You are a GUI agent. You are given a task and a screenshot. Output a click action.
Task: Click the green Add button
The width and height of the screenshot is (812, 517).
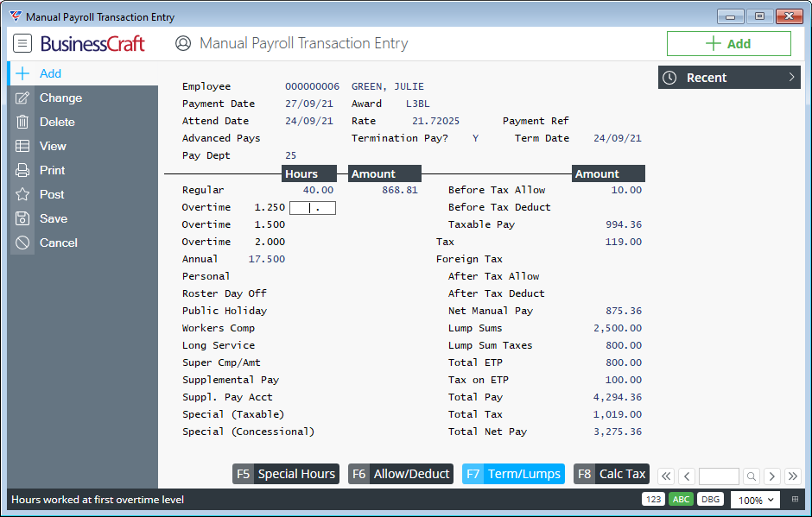(x=728, y=43)
